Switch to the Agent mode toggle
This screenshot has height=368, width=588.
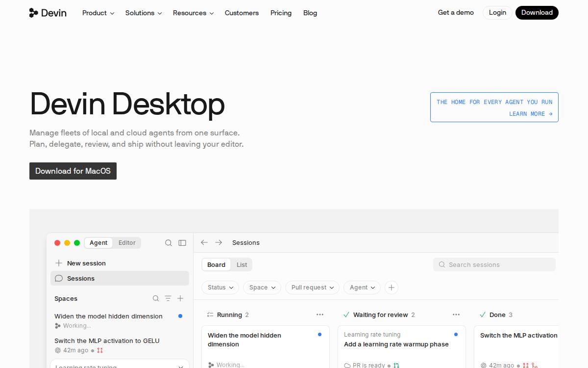click(x=98, y=243)
